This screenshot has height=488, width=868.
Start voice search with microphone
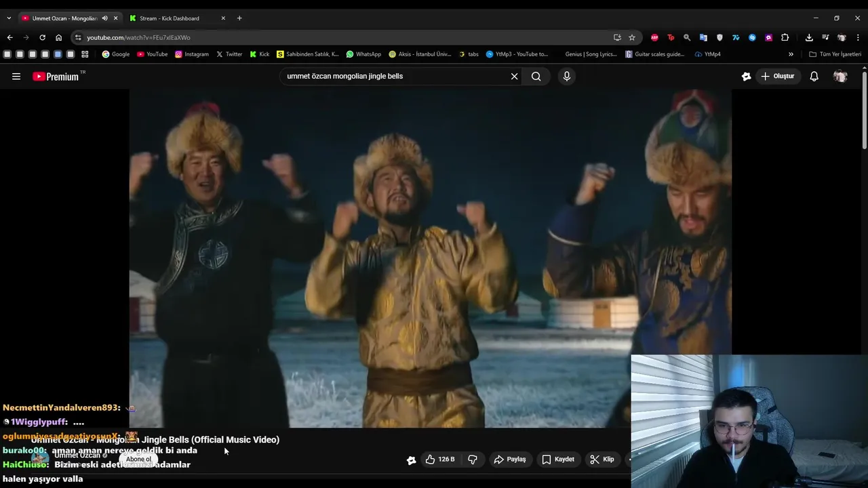(x=567, y=77)
